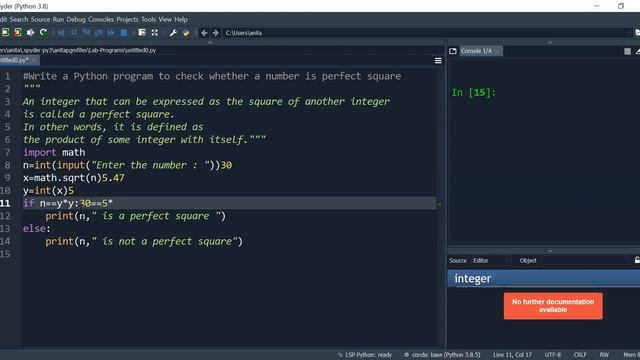Click the In [15]: console prompt
This screenshot has width=640, height=360.
(x=473, y=93)
